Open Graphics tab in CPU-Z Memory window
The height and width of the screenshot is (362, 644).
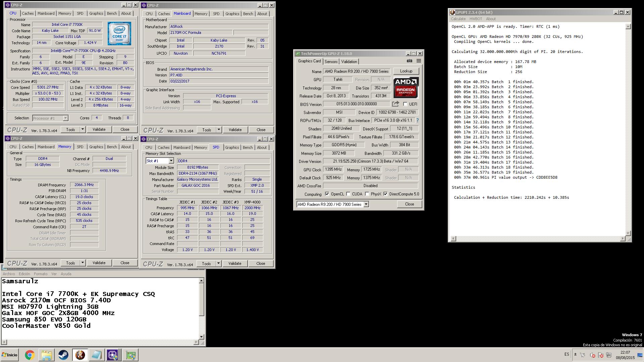pos(96,147)
